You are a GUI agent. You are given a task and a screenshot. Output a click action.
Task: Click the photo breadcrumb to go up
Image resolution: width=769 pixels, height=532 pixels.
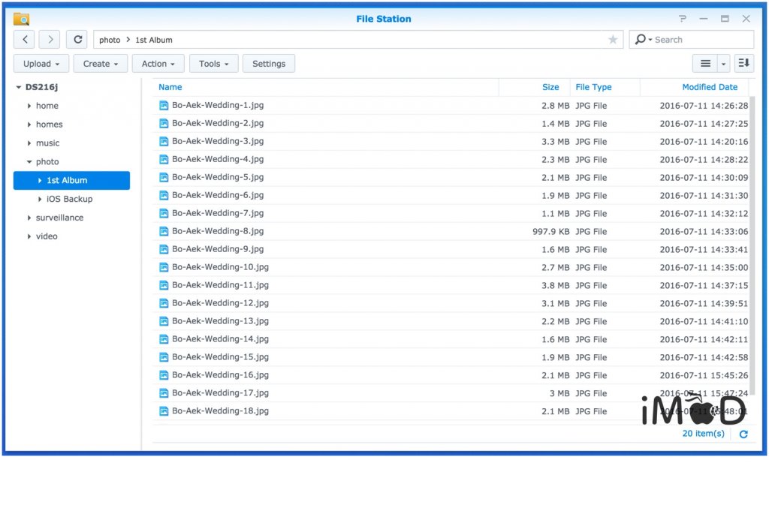(110, 39)
